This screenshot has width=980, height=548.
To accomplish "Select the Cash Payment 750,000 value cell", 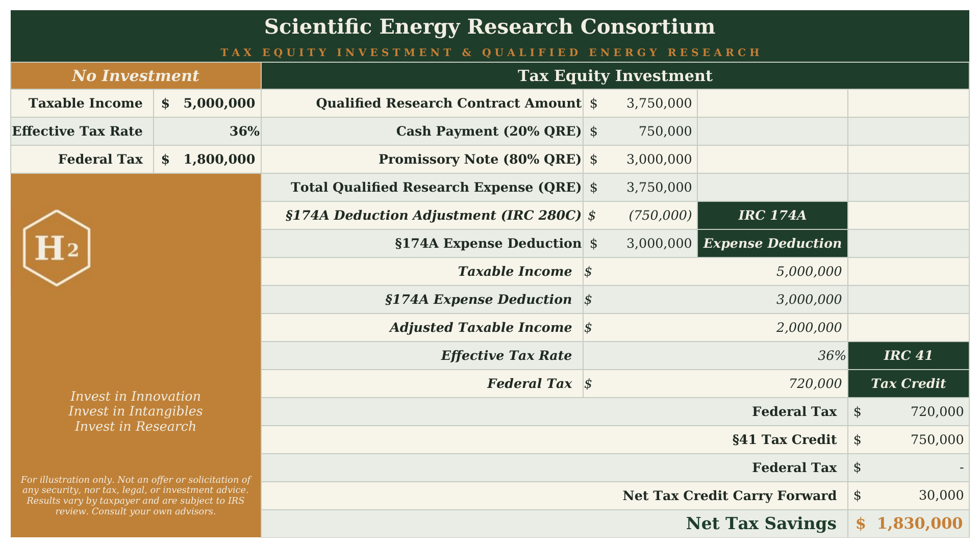I will pyautogui.click(x=640, y=132).
